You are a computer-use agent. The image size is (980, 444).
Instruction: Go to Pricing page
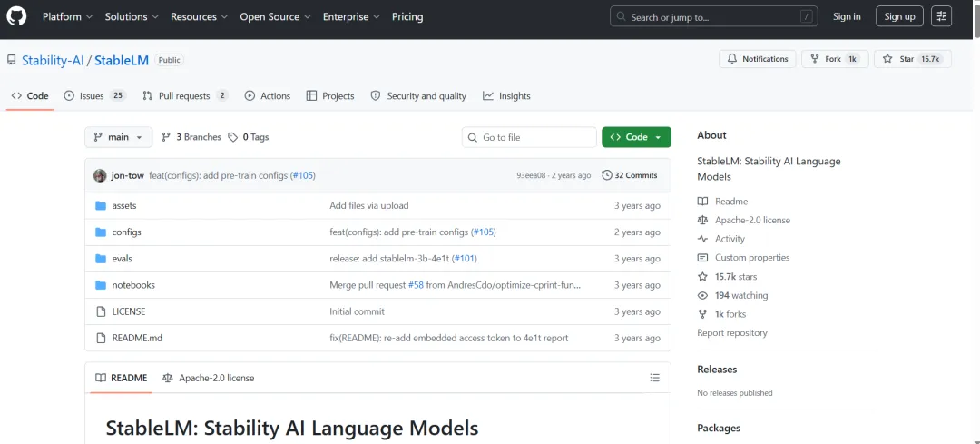[407, 17]
